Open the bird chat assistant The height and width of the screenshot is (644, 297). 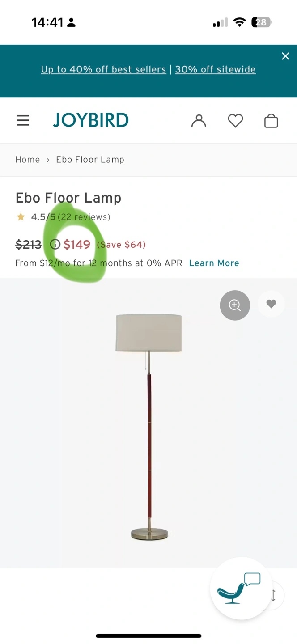point(241,588)
